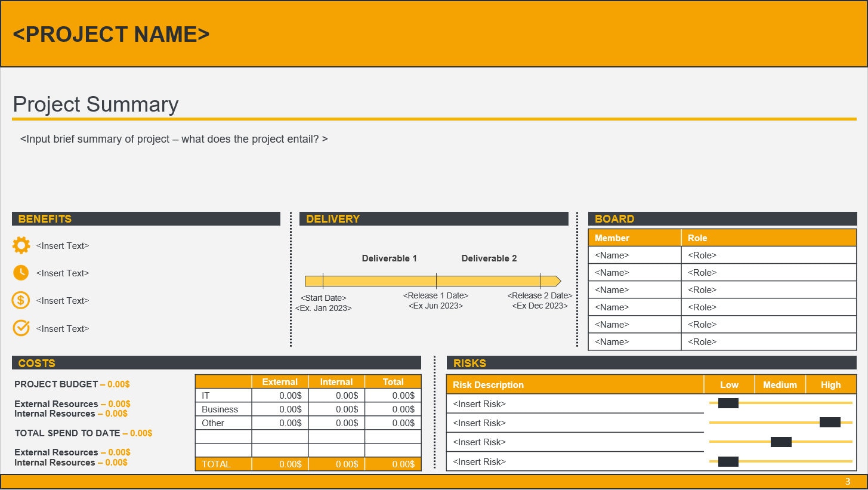The height and width of the screenshot is (490, 868).
Task: Click the checkmark circle icon under BENEFITS
Action: point(21,328)
